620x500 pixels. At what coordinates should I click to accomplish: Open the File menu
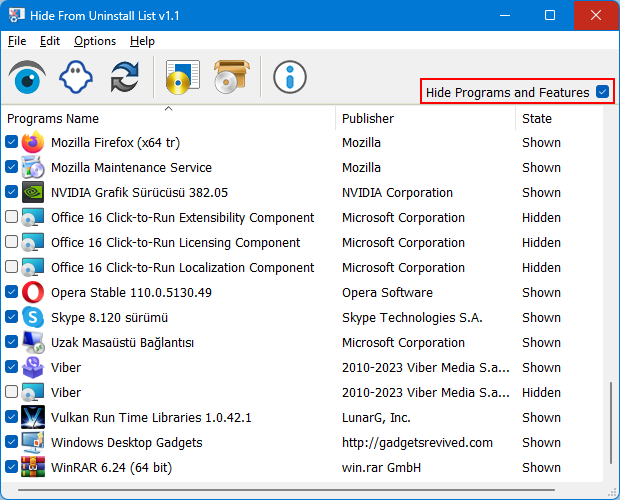pyautogui.click(x=17, y=41)
